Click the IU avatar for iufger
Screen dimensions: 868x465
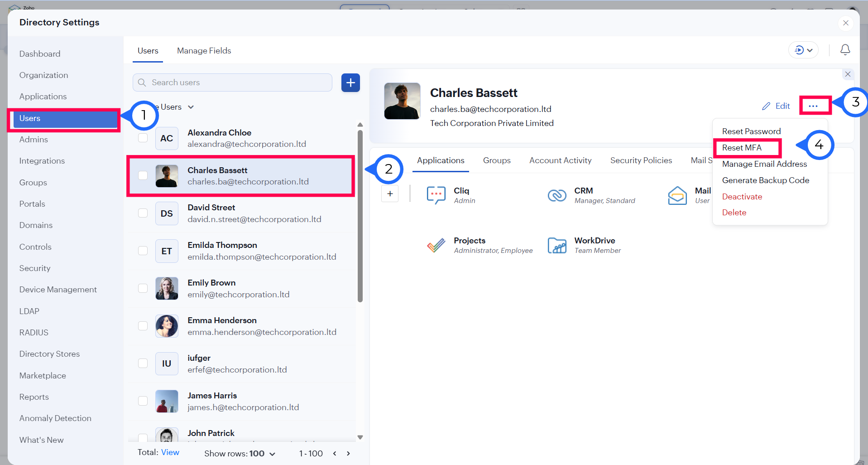167,363
